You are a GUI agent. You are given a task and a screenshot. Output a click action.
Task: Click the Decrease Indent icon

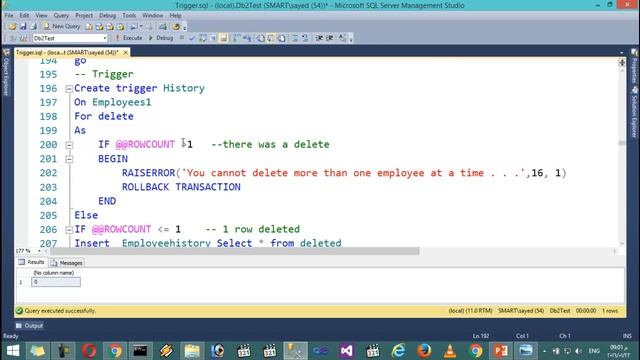(319, 38)
